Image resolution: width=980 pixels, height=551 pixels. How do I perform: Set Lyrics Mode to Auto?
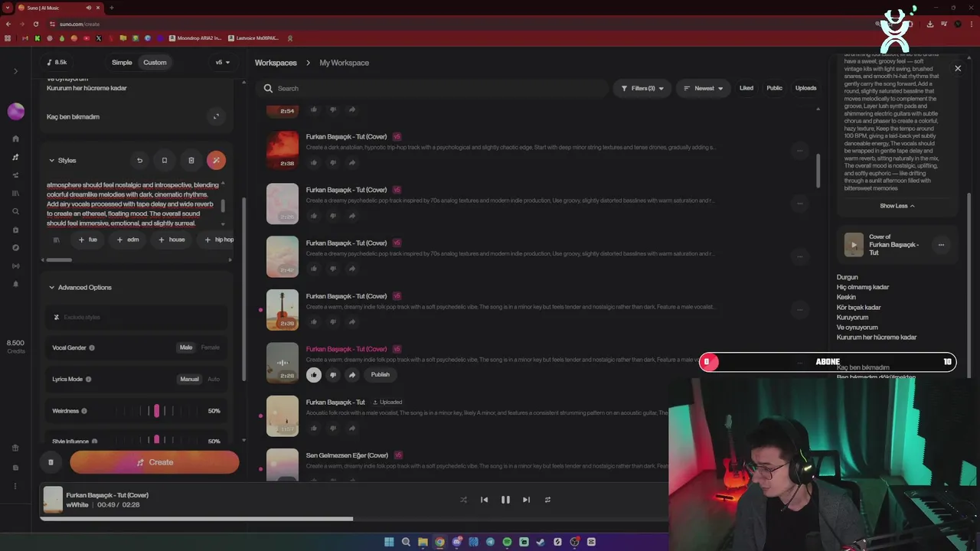[x=213, y=379]
